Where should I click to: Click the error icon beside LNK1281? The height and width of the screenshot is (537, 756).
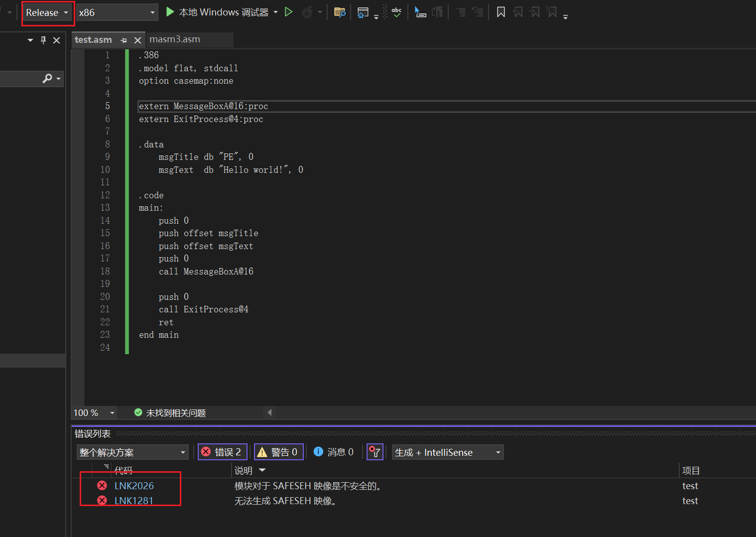pos(102,500)
